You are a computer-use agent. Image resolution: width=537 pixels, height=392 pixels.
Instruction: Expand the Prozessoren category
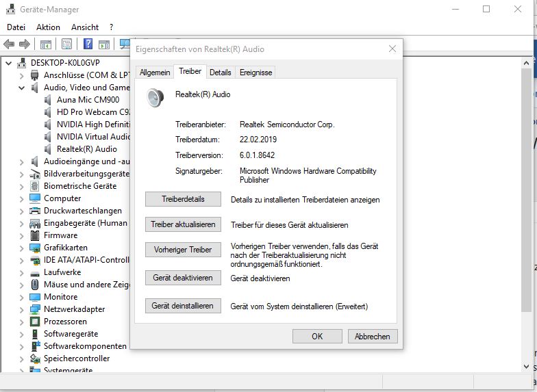click(22, 322)
